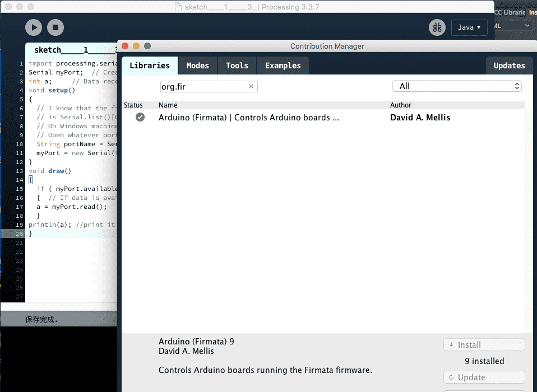Open the dropdown in the background window at top right
537x392 pixels.
pyautogui.click(x=513, y=26)
